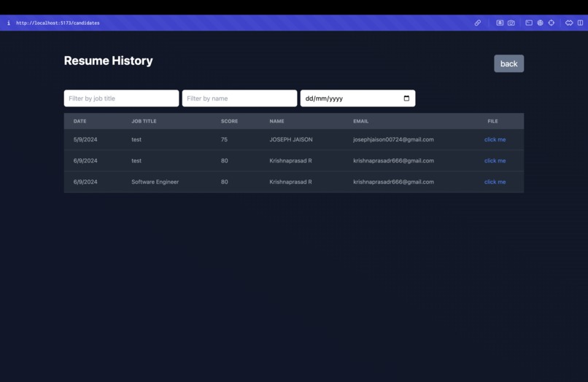Image resolution: width=588 pixels, height=382 pixels.
Task: Toggle the split layout icon
Action: pos(580,23)
